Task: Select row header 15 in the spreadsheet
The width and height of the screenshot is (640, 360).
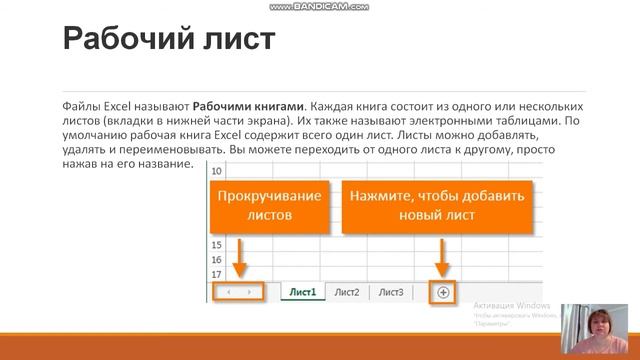Action: [x=216, y=245]
